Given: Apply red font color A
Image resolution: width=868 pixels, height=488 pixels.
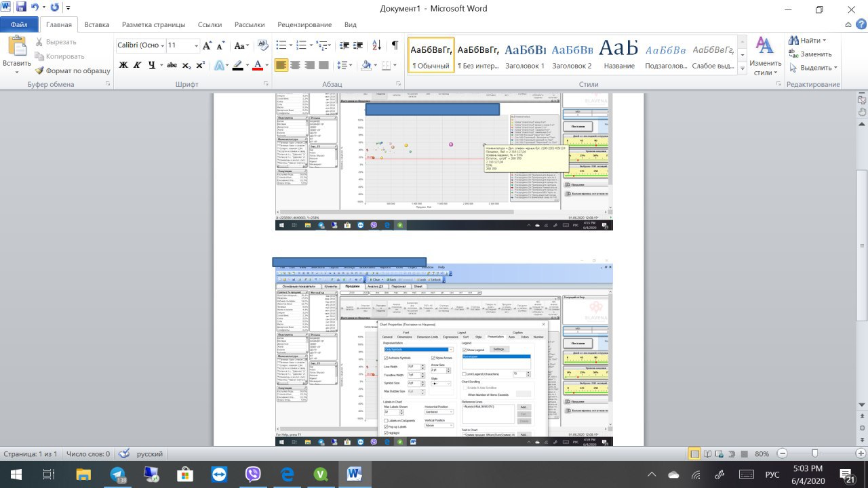Looking at the screenshot, I should click(258, 66).
